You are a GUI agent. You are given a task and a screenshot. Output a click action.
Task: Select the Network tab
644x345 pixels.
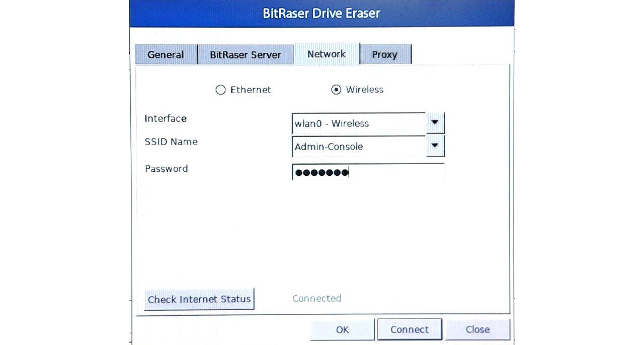pyautogui.click(x=327, y=54)
